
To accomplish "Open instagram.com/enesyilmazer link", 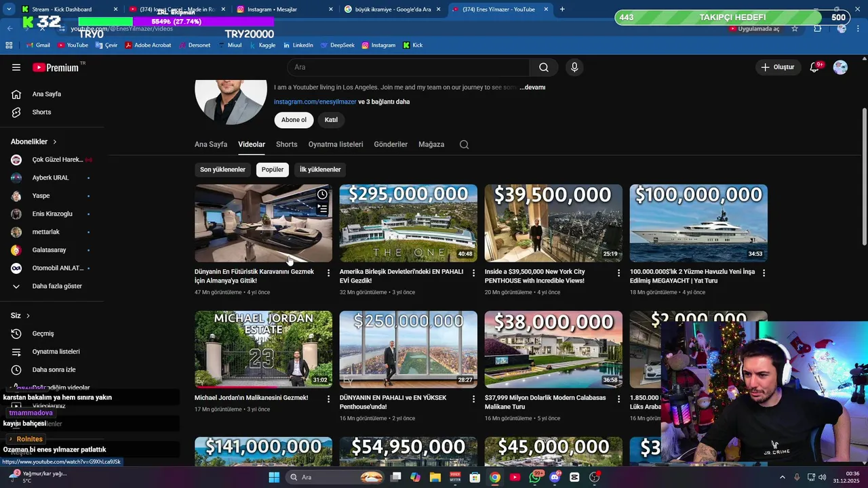I will [315, 102].
